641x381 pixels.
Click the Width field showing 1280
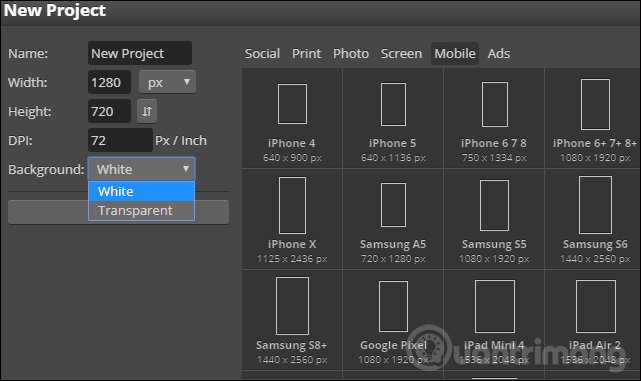109,82
